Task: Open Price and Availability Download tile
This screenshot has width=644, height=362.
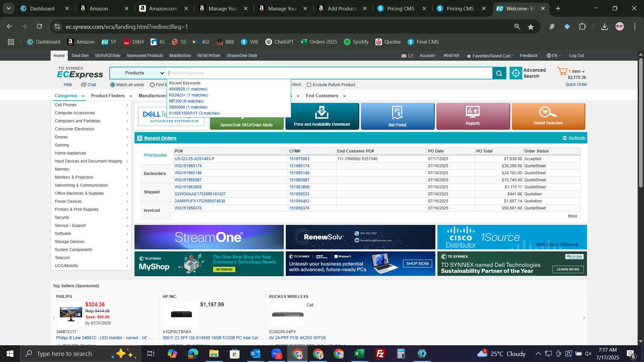Action: (322, 116)
